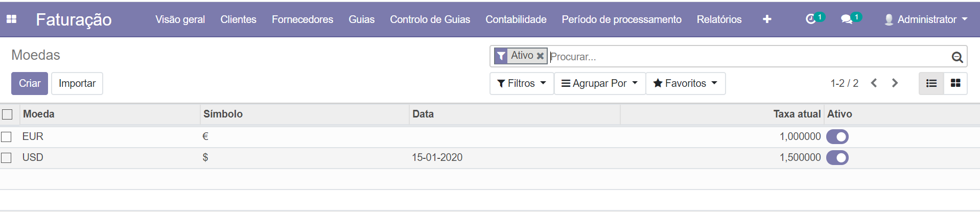Check the USD row checkbox
The width and height of the screenshot is (980, 212).
7,158
